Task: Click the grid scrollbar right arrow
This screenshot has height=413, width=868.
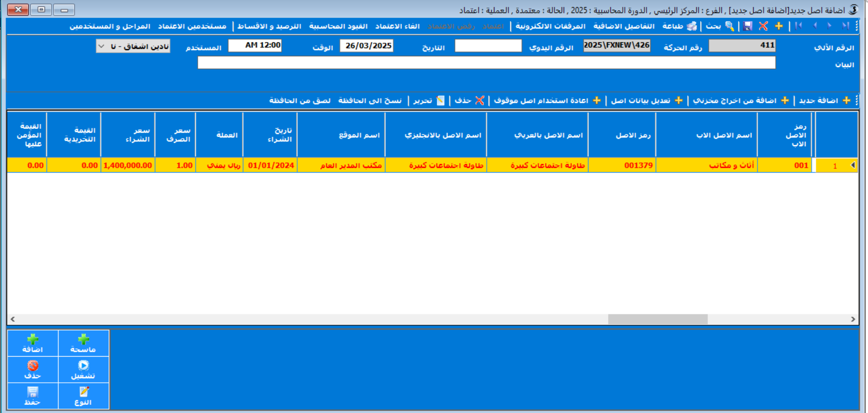Action: (x=853, y=319)
